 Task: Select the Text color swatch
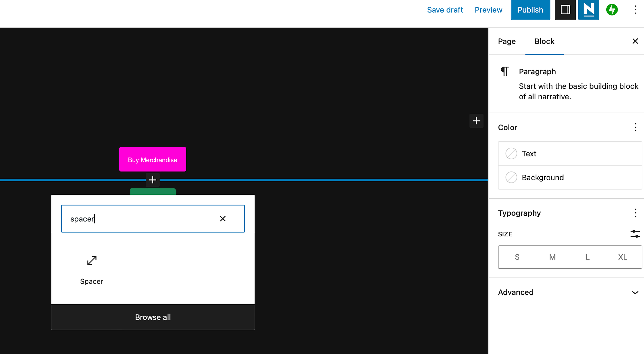[x=511, y=153]
